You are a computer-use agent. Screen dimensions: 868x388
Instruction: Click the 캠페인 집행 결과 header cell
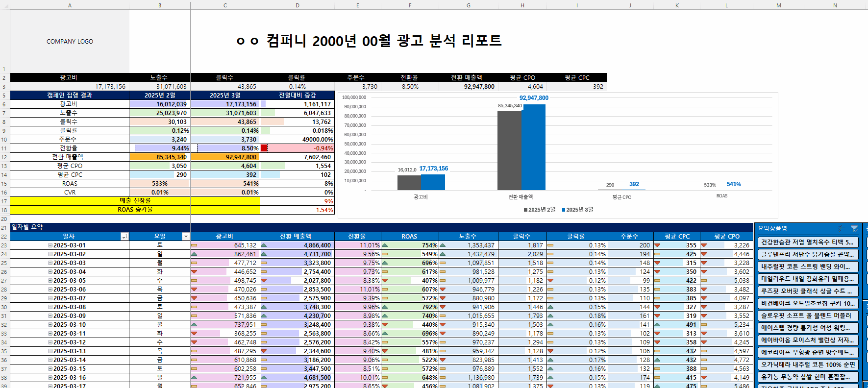pos(70,96)
